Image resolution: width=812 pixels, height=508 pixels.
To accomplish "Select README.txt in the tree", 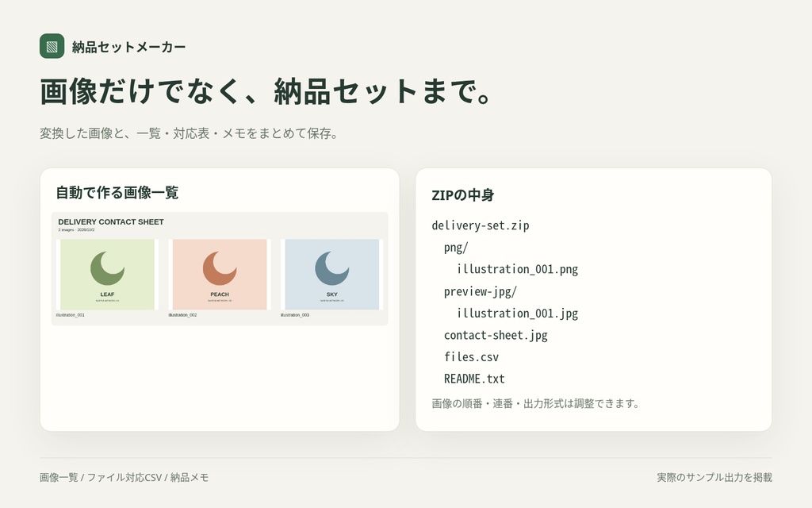I will point(474,379).
